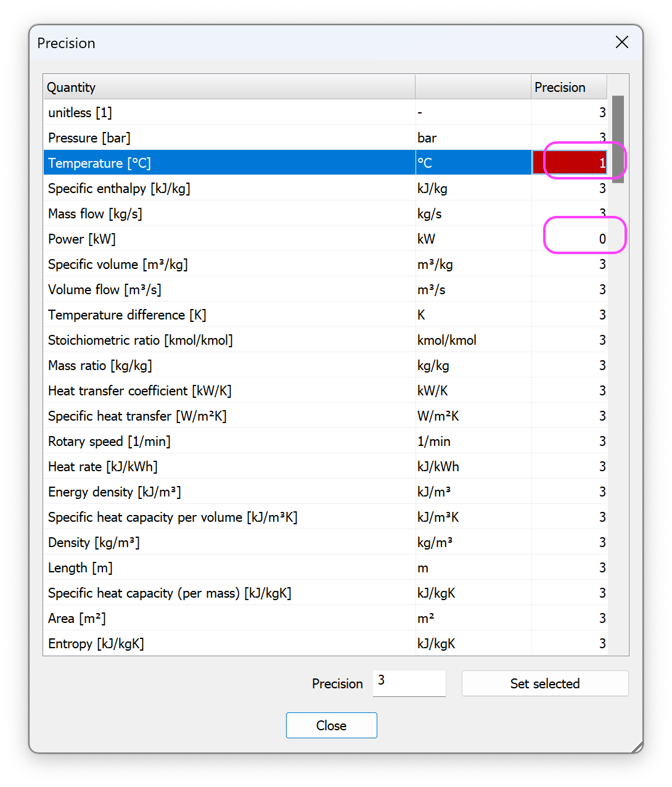672x787 pixels.
Task: Select the Pressure [bar] row
Action: coord(326,138)
